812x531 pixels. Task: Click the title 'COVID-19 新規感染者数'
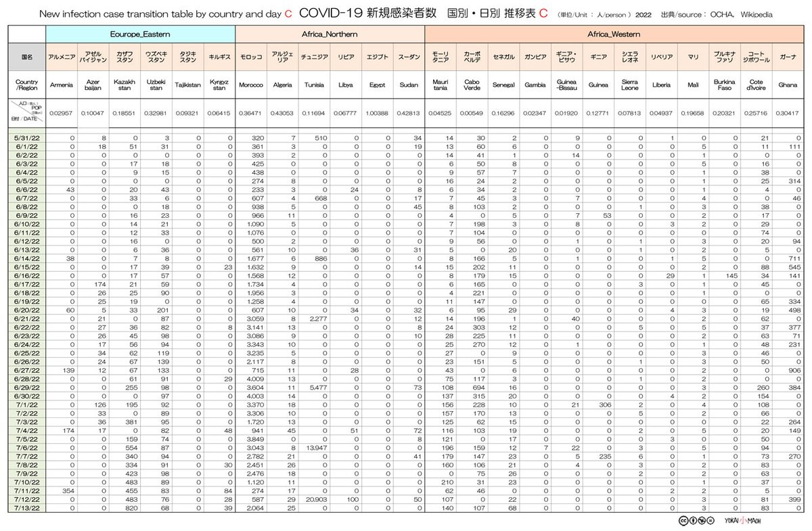pos(368,14)
